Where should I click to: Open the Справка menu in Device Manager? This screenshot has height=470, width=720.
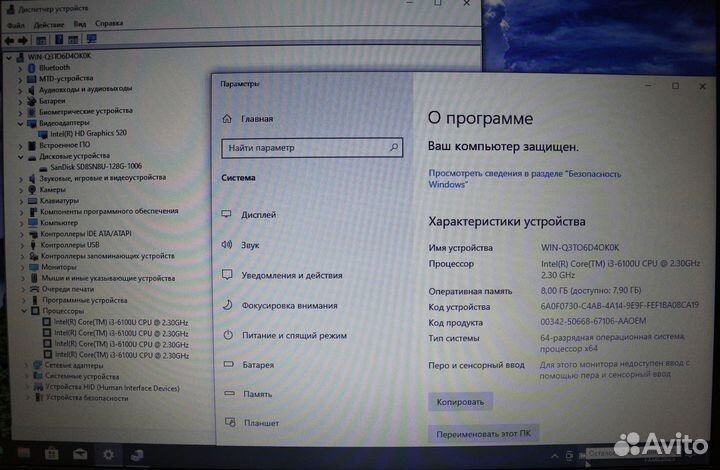tap(109, 23)
